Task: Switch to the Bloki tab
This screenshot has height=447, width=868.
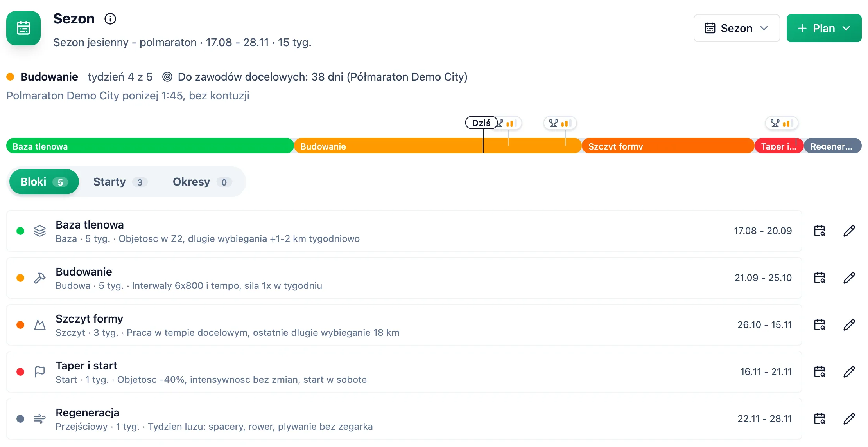Action: (44, 182)
